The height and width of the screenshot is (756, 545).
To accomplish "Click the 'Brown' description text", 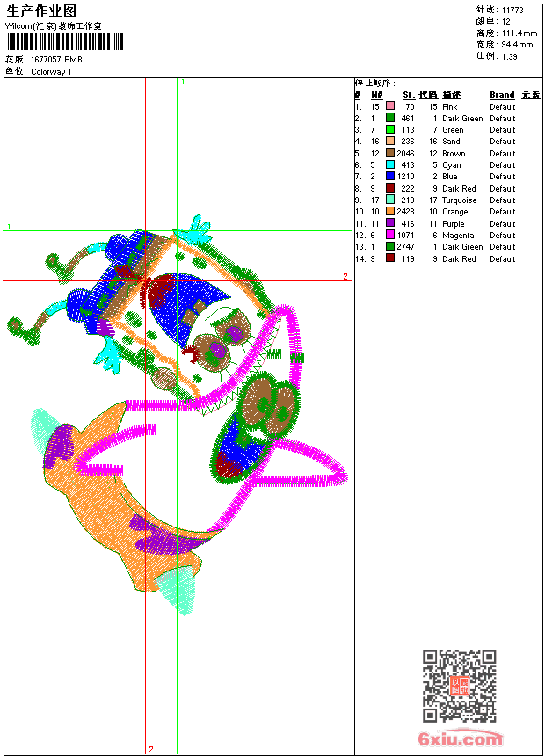I will [x=454, y=153].
